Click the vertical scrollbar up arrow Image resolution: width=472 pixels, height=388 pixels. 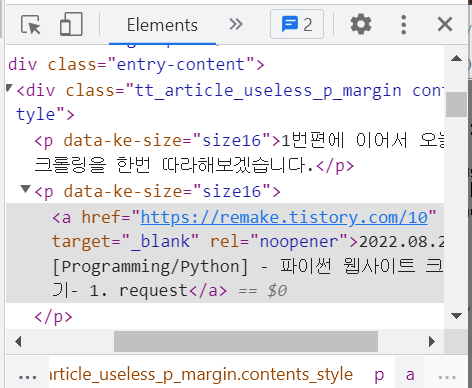coord(456,59)
